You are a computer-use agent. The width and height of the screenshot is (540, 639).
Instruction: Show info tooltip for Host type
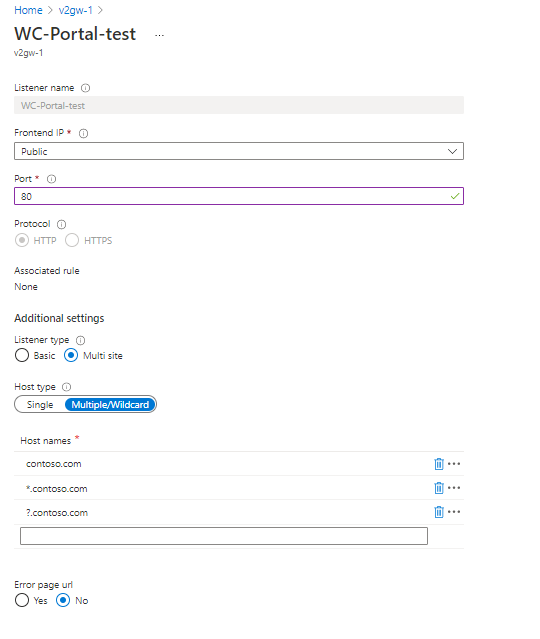click(x=66, y=387)
